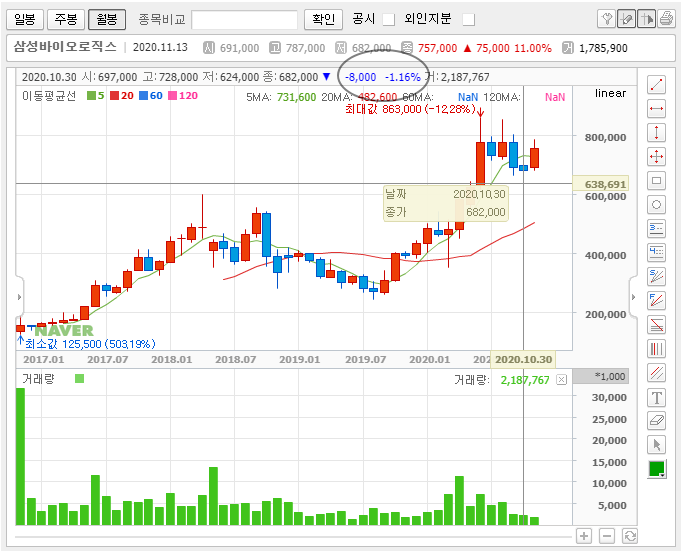Toggle the crosshair cursor icon
This screenshot has height=551, width=687.
click(x=646, y=19)
